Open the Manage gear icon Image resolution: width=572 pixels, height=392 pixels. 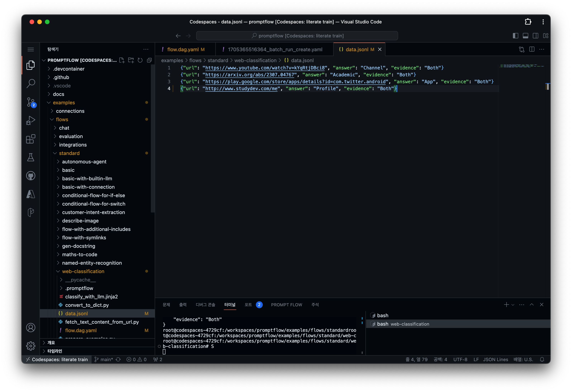click(x=31, y=346)
